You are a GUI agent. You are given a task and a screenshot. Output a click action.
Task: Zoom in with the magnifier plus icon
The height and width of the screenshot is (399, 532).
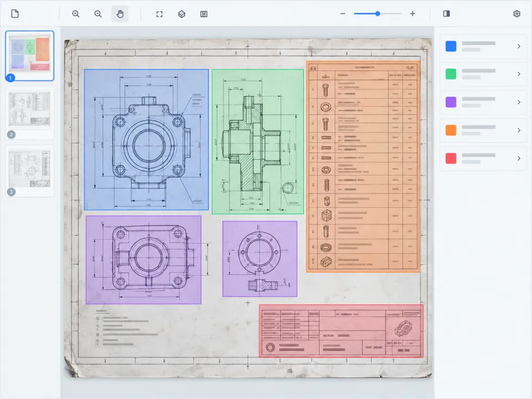click(x=76, y=14)
